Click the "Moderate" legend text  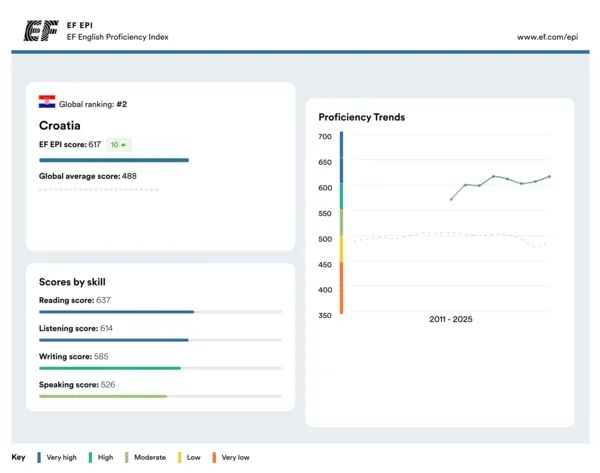pyautogui.click(x=150, y=457)
